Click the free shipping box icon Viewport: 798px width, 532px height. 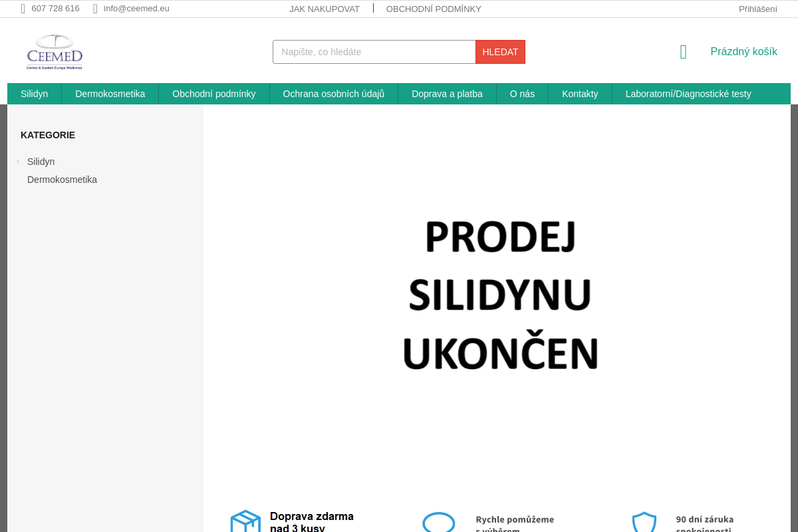(x=245, y=521)
